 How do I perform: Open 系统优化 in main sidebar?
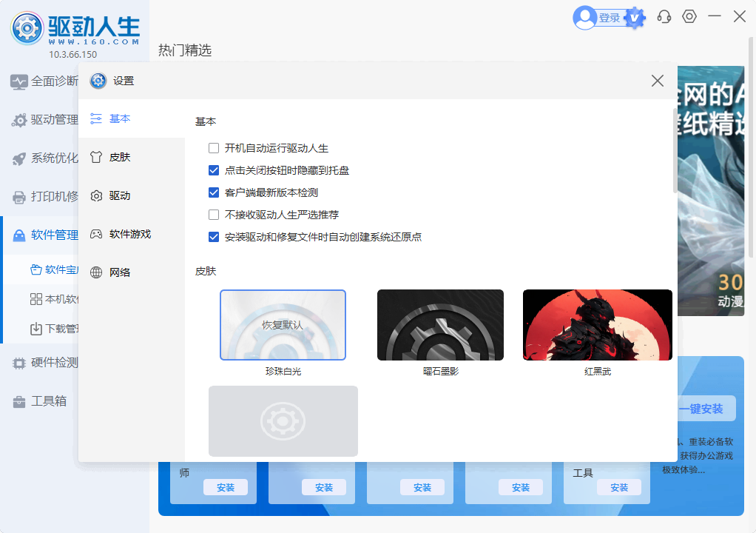[x=41, y=158]
